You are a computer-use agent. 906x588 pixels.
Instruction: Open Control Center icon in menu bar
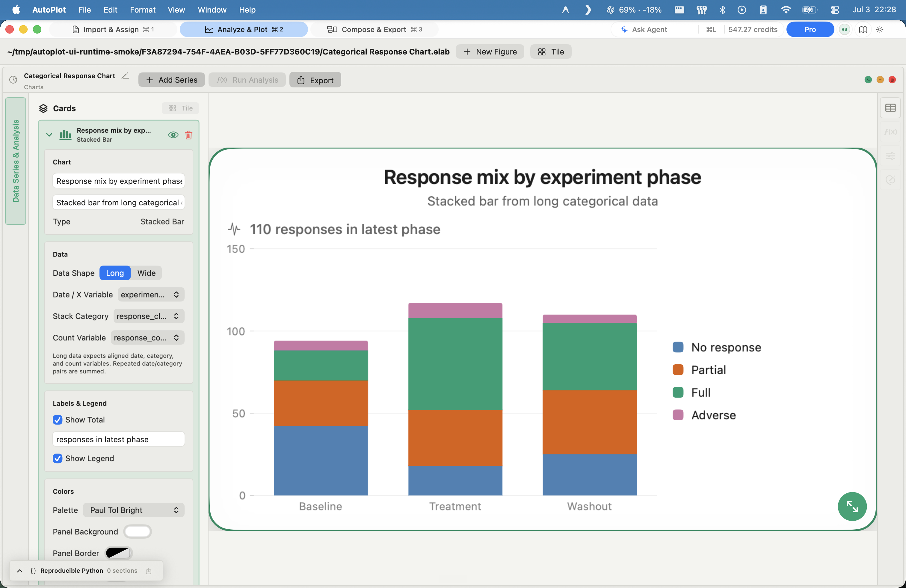(x=835, y=10)
